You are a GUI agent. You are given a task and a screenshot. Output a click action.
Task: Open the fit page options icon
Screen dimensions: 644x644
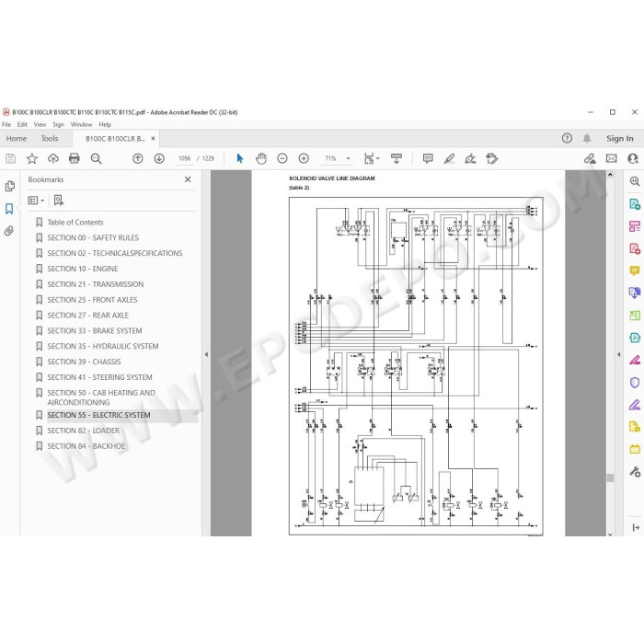click(x=372, y=158)
